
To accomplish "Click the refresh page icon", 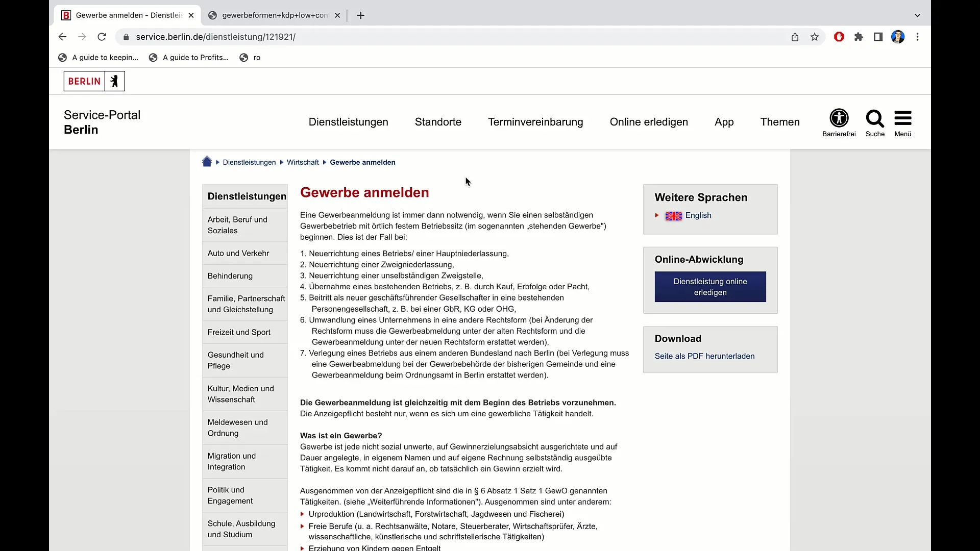I will point(102,36).
